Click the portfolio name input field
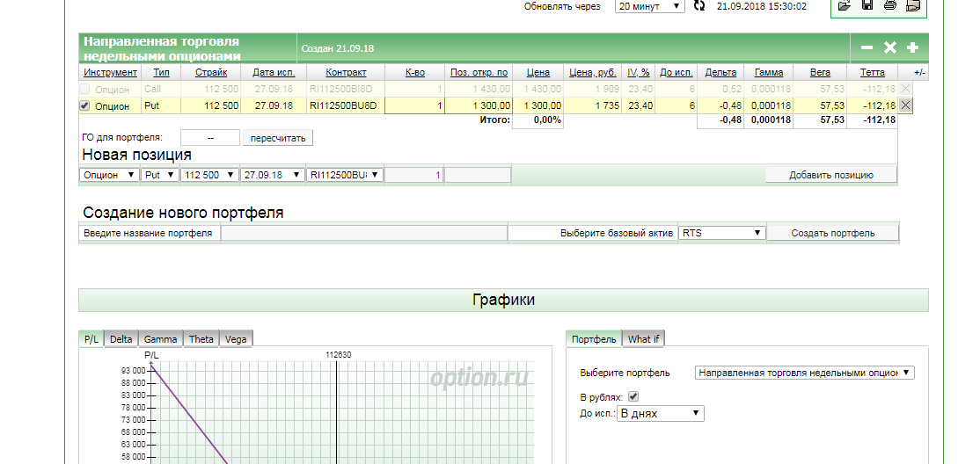 click(364, 233)
